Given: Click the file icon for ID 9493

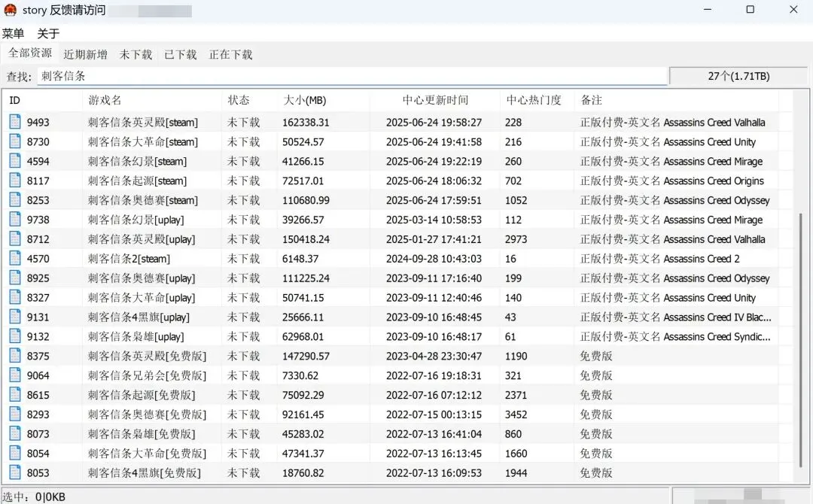Looking at the screenshot, I should tap(15, 122).
